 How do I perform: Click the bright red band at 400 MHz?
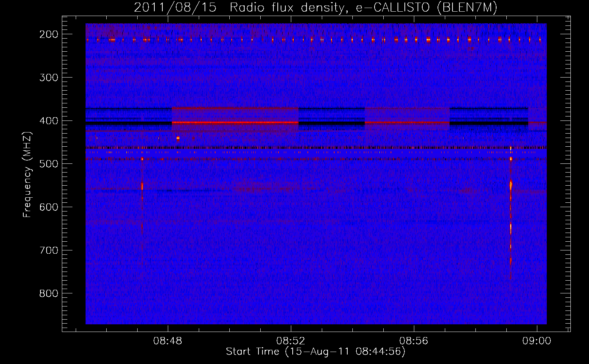[x=235, y=123]
